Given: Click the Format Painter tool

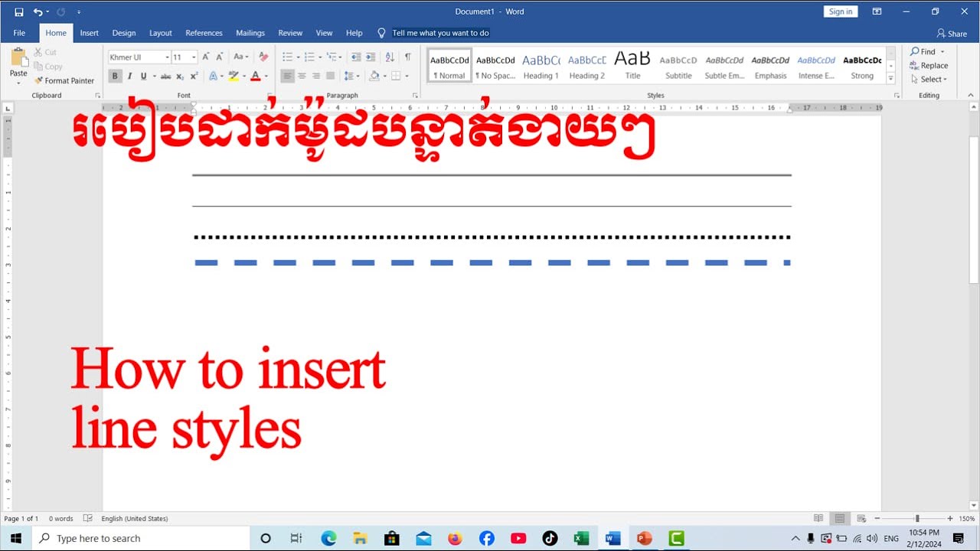Looking at the screenshot, I should pyautogui.click(x=64, y=80).
